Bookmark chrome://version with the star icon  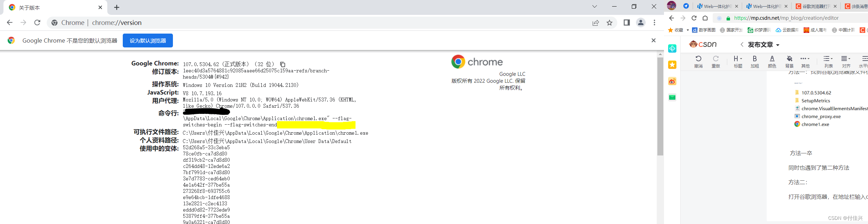point(609,23)
